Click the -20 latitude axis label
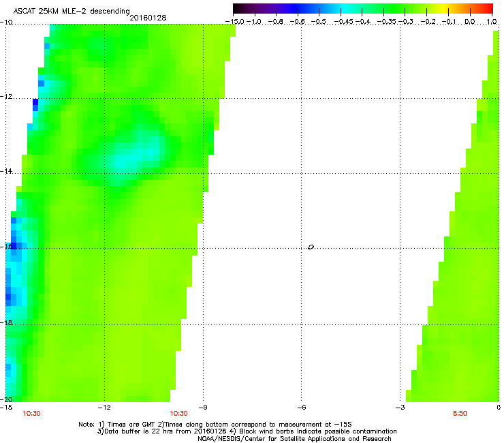 [x=6, y=399]
